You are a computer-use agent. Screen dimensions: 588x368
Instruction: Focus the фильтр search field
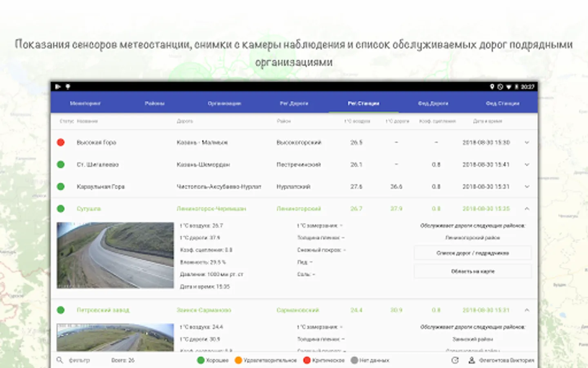79,360
